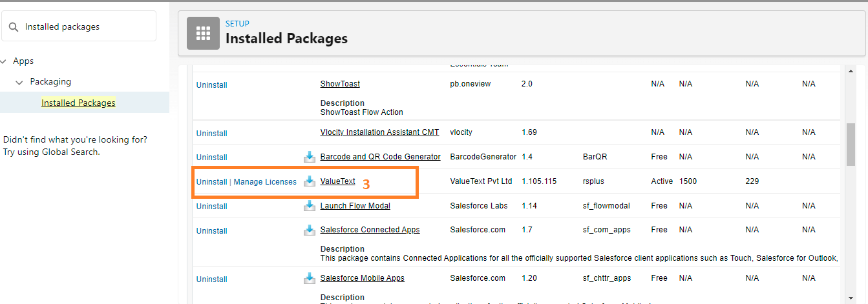868x304 pixels.
Task: Click Uninstall for Barcode and QR Code Generator
Action: (x=212, y=157)
